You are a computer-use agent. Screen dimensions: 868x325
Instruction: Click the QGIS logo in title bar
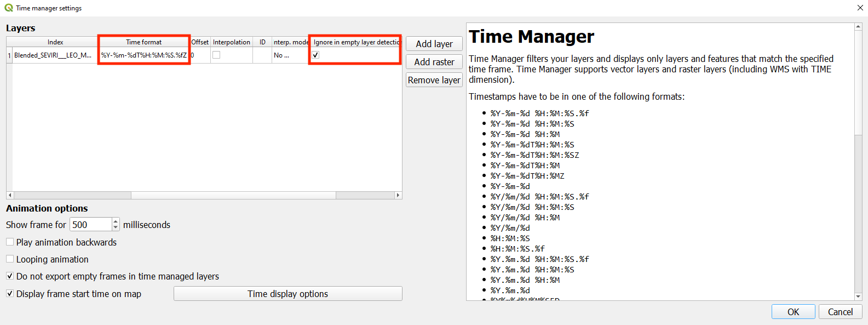(8, 8)
